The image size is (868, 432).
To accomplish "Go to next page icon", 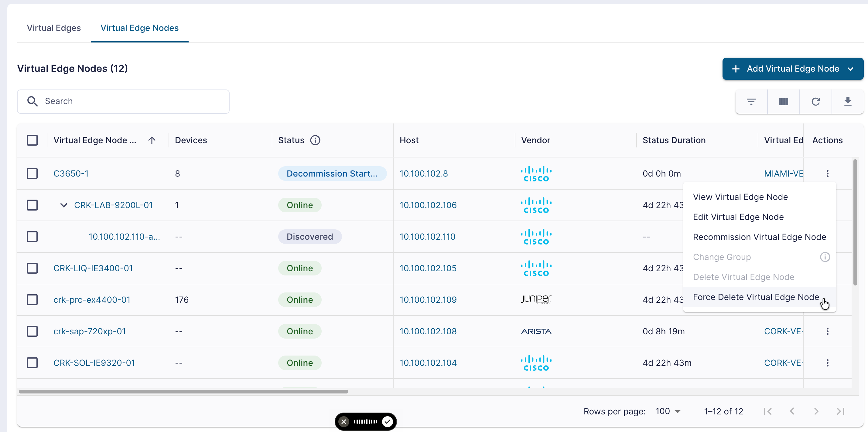I will [816, 411].
